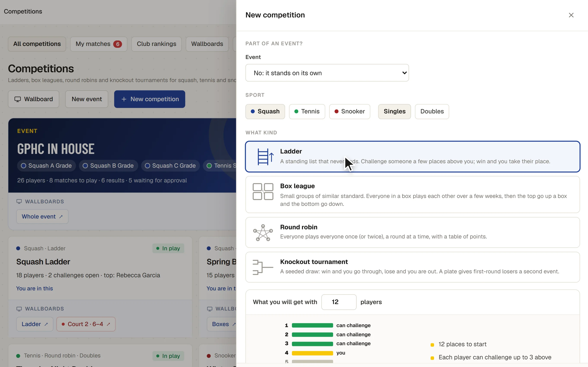Switch to the My matches tab
Screen dimensions: 588x367
coord(99,44)
